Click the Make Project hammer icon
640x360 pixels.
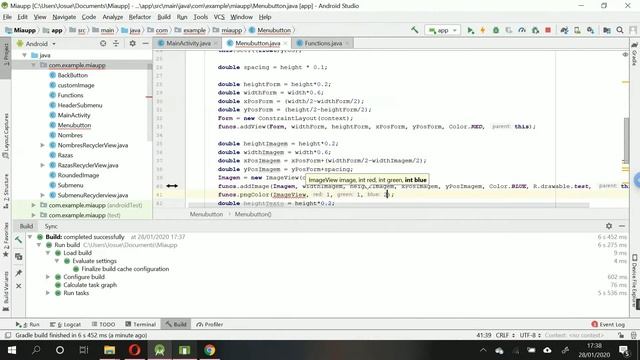(x=415, y=30)
